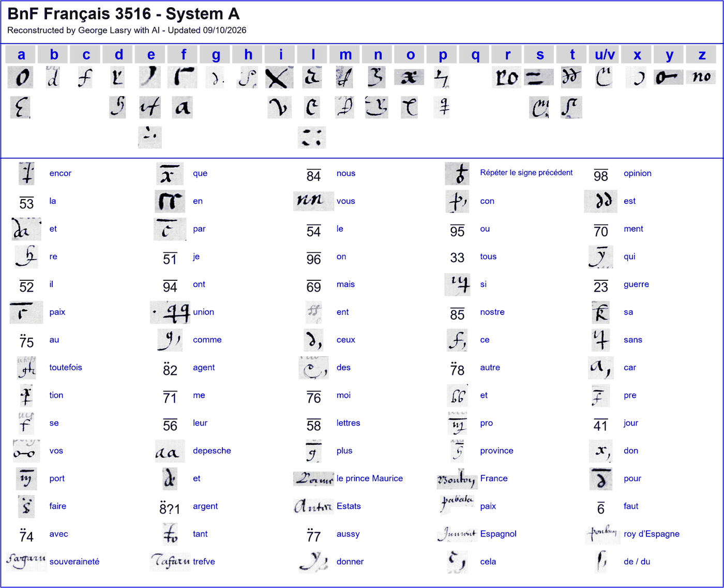Click the symbol image for 'vous'
724x588 pixels.
313,201
